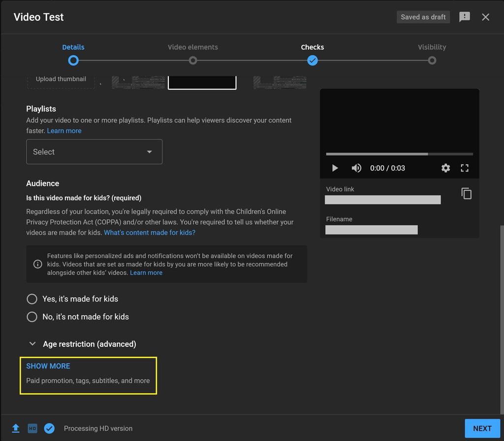Click the HD processing icon
Viewport: 504px width, 441px height.
(x=32, y=428)
